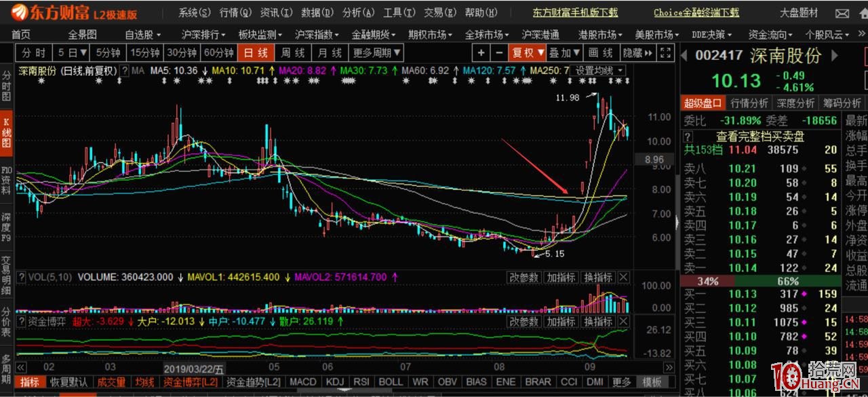Viewport: 868px width, 397px height.
Task: Toggle 画线 drawing mode
Action: [x=601, y=53]
